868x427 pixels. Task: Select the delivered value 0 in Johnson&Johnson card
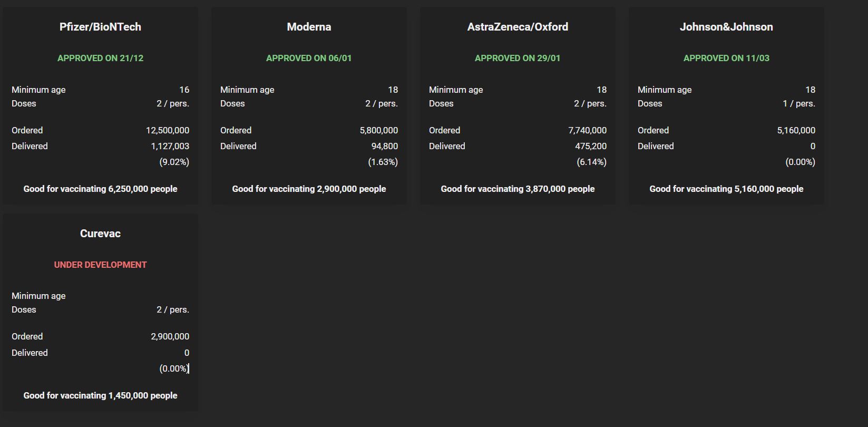pyautogui.click(x=813, y=146)
